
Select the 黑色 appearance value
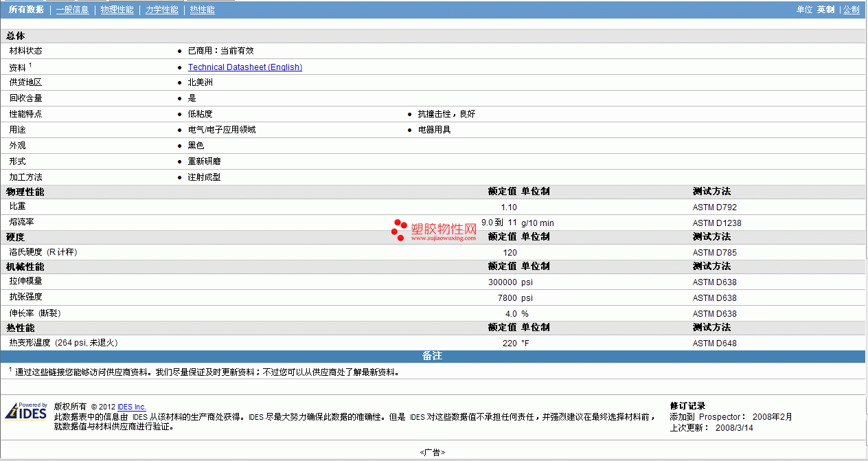coord(196,146)
